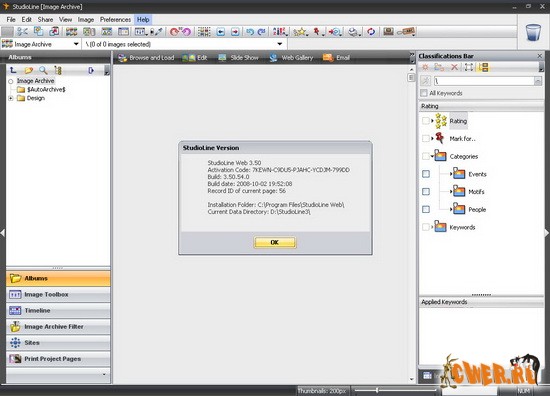Open the Timeline panel
This screenshot has height=396, width=550.
[58, 311]
